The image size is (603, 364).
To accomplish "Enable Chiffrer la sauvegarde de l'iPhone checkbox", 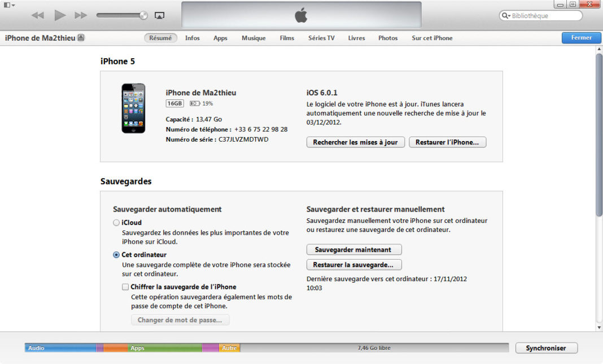I will pyautogui.click(x=125, y=287).
